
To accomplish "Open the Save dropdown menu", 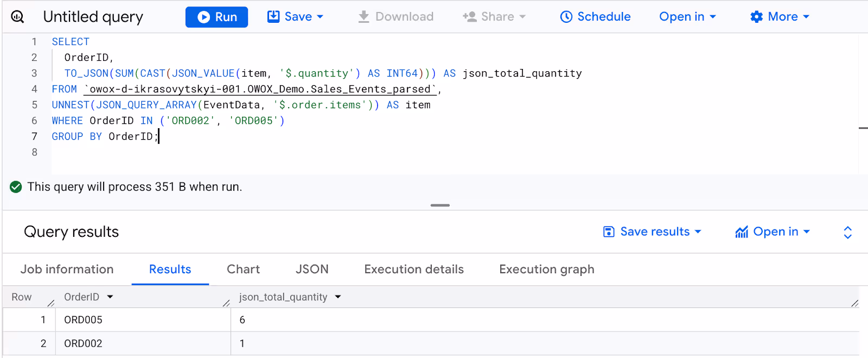I will [x=295, y=17].
